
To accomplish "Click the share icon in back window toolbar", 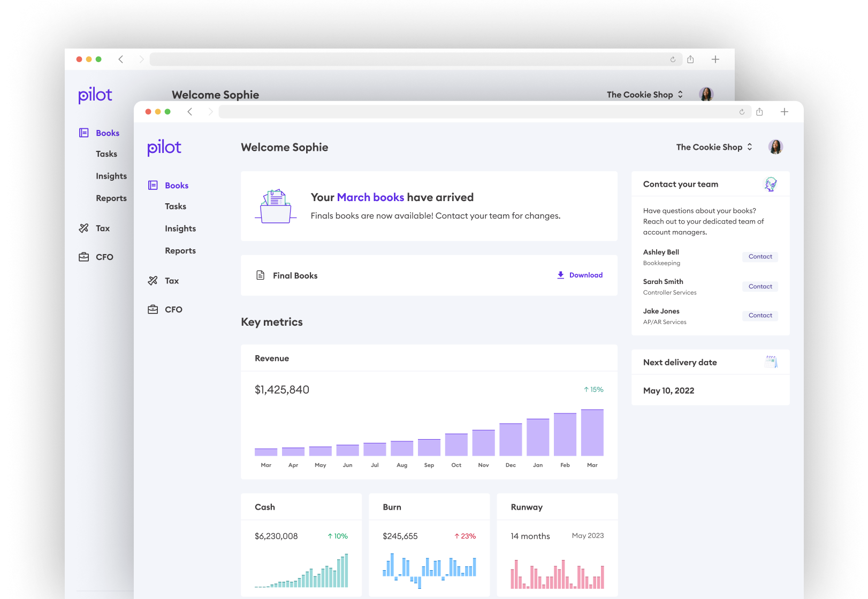I will click(x=690, y=59).
